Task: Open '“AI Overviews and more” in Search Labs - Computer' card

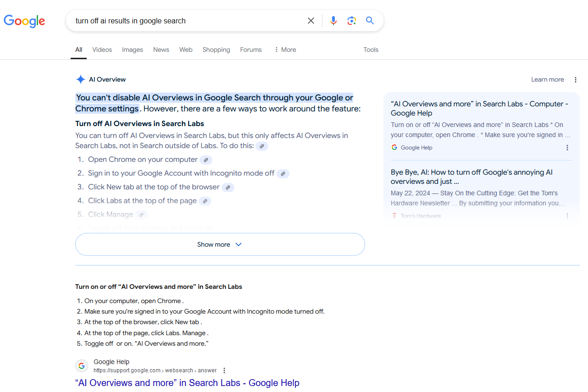Action: 480,109
